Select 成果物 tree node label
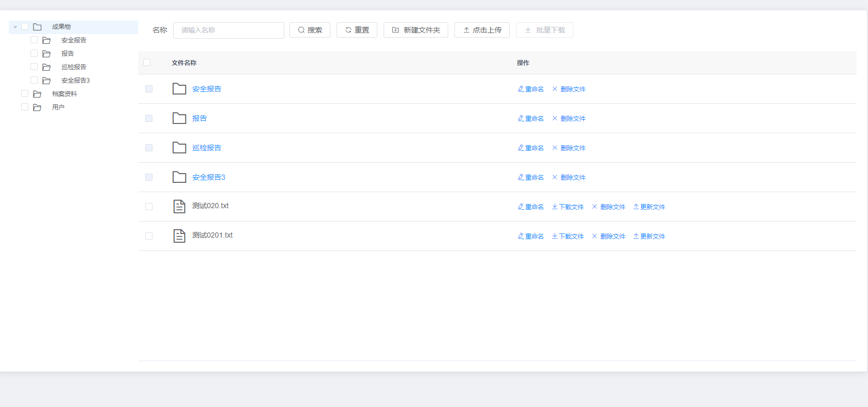 click(62, 27)
